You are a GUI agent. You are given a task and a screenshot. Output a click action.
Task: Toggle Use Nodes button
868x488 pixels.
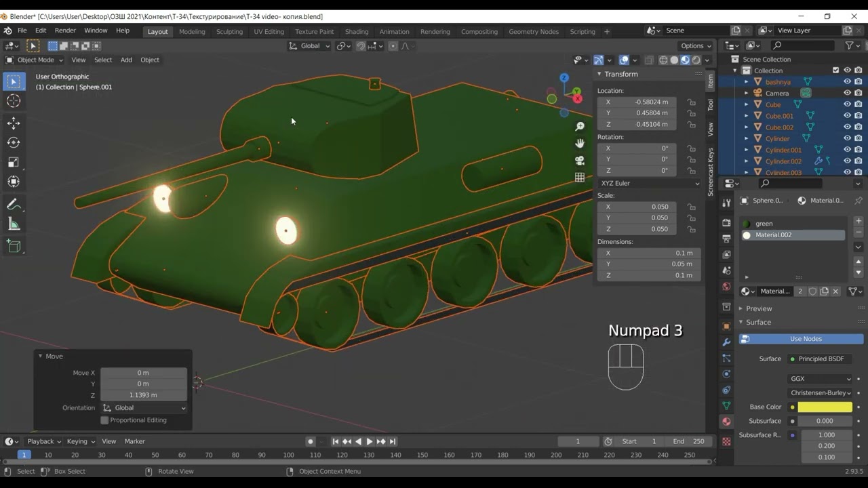click(x=801, y=339)
